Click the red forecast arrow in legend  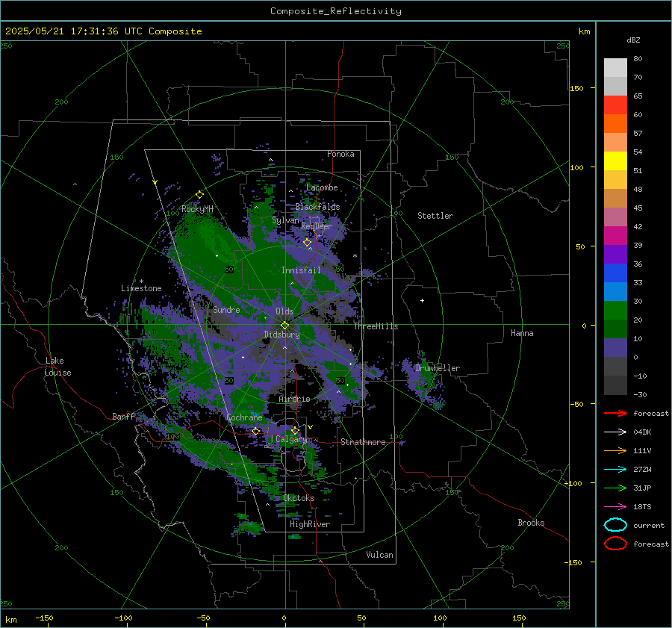[615, 413]
